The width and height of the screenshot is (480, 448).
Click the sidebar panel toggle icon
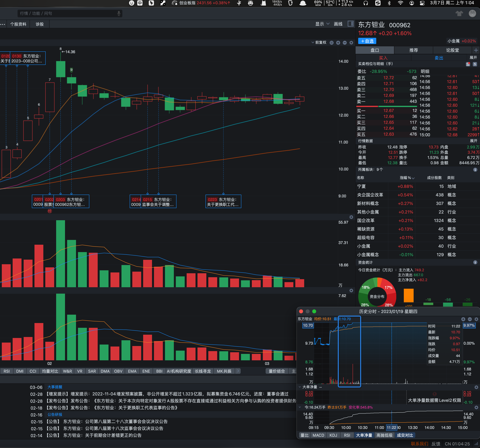(350, 24)
